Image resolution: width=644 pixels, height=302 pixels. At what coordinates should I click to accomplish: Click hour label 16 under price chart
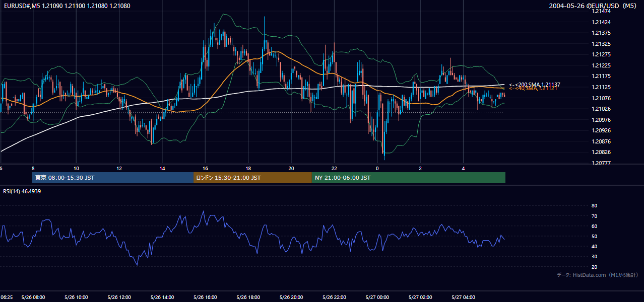205,168
